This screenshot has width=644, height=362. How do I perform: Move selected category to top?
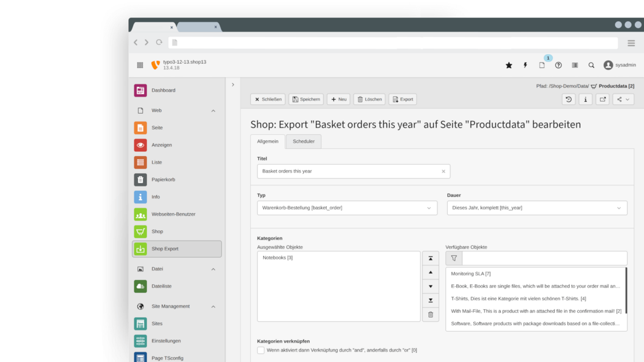pyautogui.click(x=430, y=259)
